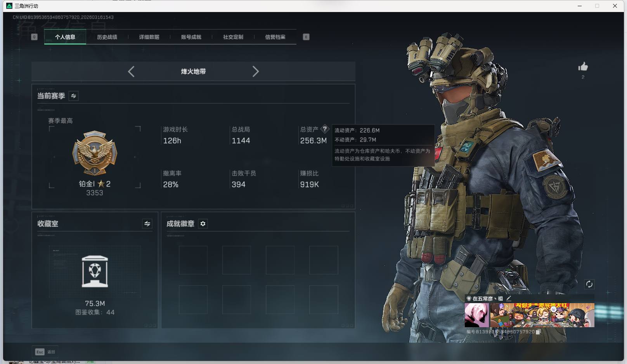Click the Q key previous-tab icon
The width and height of the screenshot is (627, 364).
[34, 37]
